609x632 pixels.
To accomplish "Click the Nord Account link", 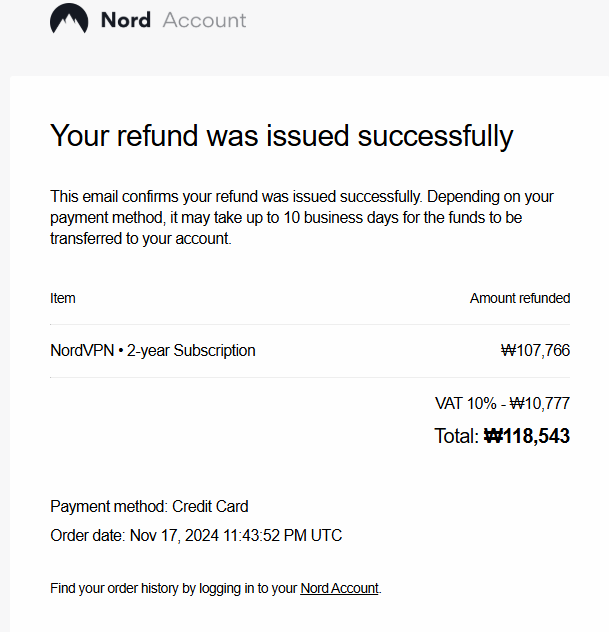I will [x=339, y=589].
